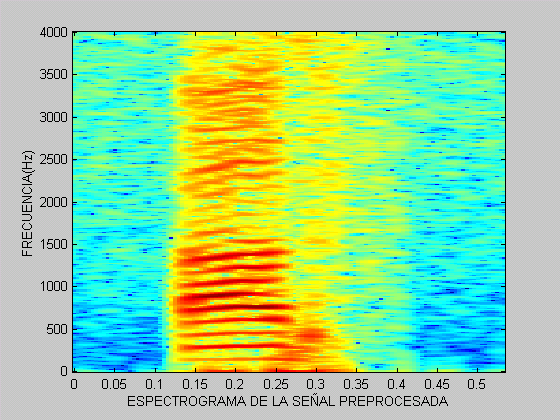Screen dimensions: 560x420
Task: Click the 500 frequency tick label
Action: 57,329
